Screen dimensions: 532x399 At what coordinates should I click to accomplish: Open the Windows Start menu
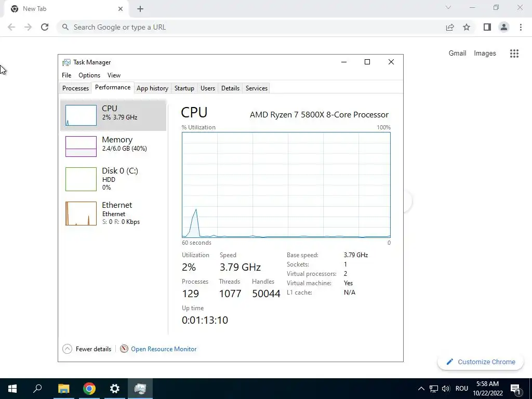12,389
